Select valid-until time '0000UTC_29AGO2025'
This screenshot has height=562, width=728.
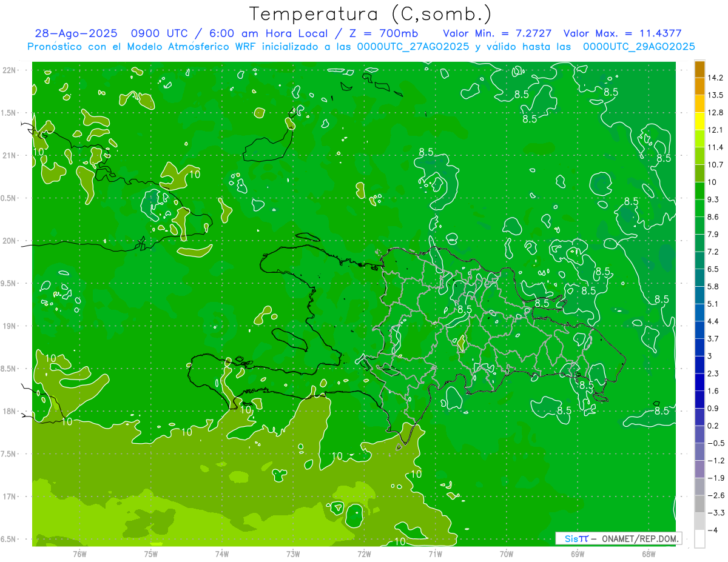[639, 47]
